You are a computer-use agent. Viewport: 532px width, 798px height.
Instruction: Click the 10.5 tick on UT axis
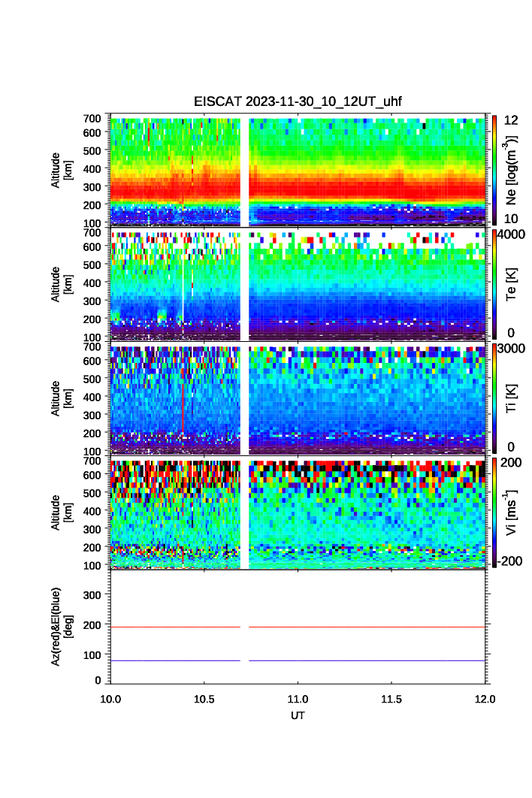click(x=204, y=699)
